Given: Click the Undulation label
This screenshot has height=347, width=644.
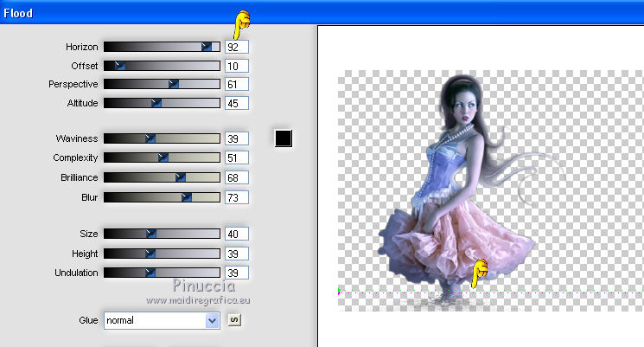Looking at the screenshot, I should click(x=76, y=273).
